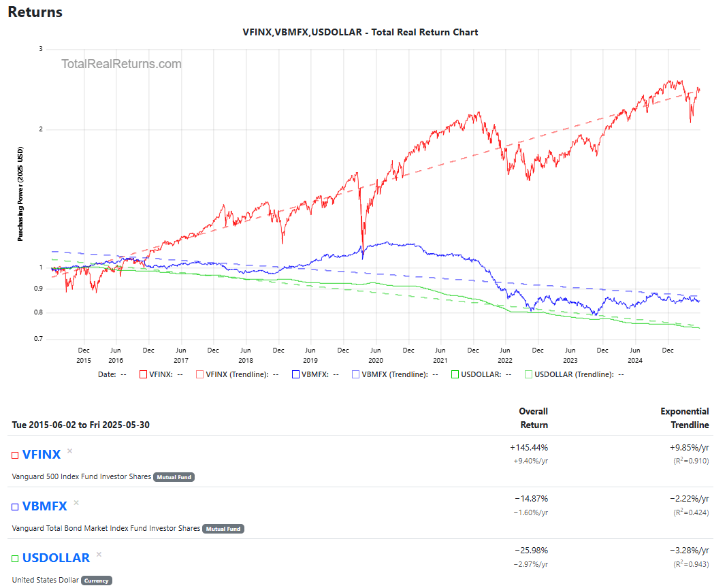Image resolution: width=727 pixels, height=588 pixels.
Task: Click the Date field in the chart legend
Action: click(112, 374)
